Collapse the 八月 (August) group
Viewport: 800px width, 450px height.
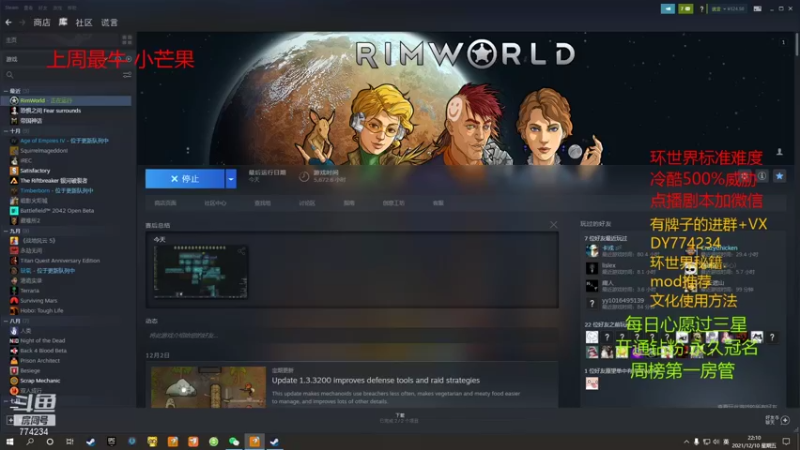[6, 321]
